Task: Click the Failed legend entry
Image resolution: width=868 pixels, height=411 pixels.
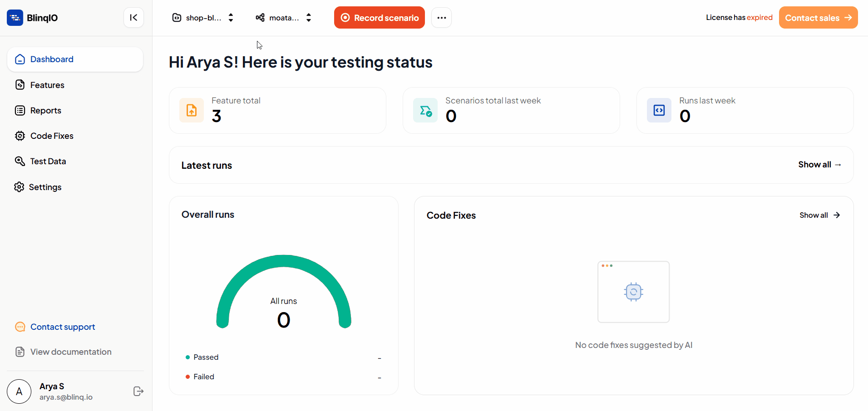Action: 200,377
